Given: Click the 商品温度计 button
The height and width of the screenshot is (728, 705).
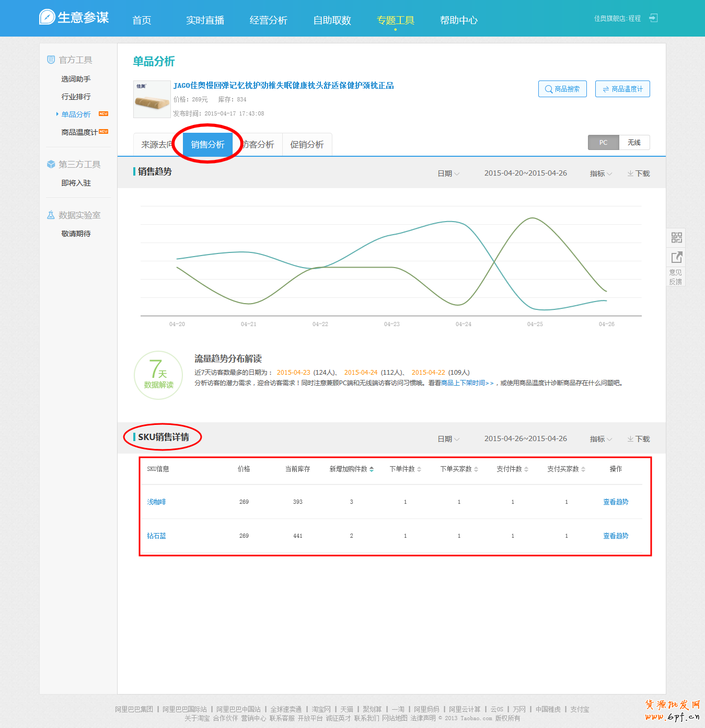Looking at the screenshot, I should [622, 89].
